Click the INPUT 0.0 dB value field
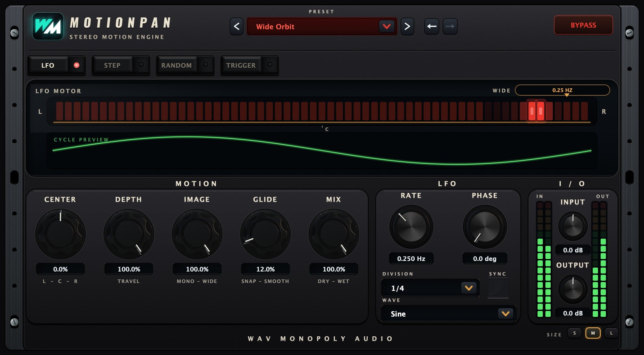The height and width of the screenshot is (355, 644). tap(573, 250)
